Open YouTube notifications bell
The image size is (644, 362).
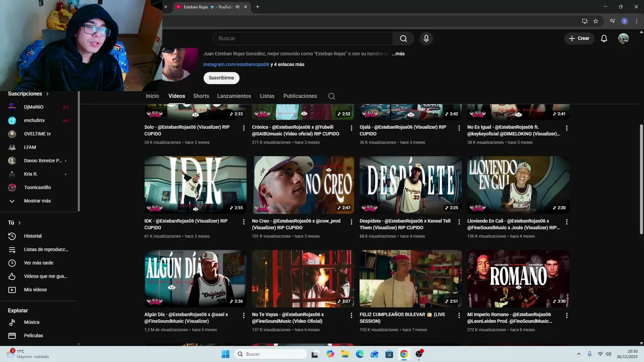click(x=604, y=39)
